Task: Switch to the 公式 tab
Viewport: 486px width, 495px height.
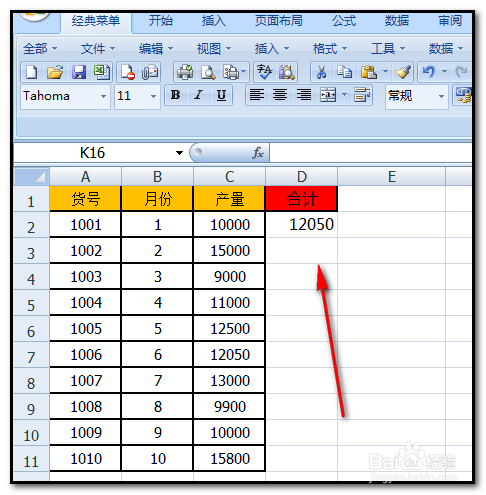Action: (x=344, y=21)
